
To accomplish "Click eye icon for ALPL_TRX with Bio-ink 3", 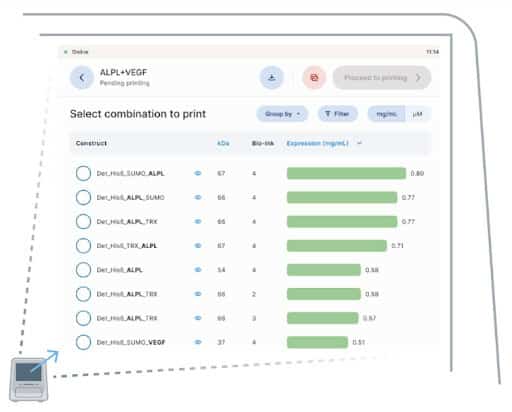I will tap(198, 318).
